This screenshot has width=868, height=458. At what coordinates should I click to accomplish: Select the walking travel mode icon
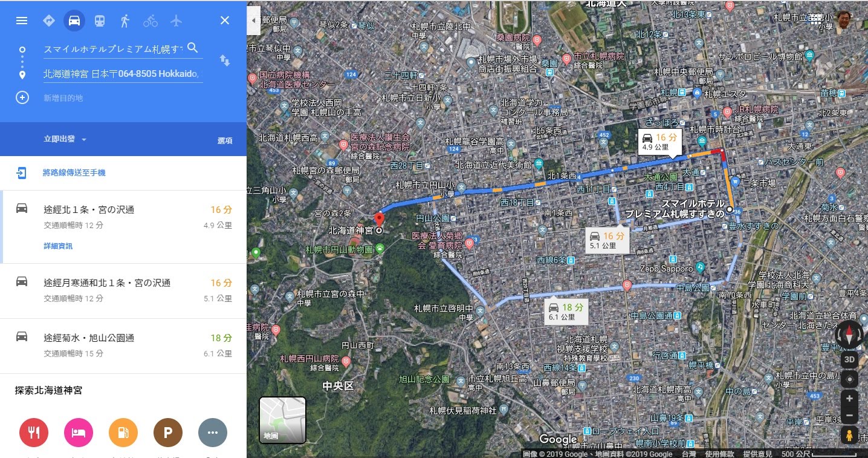125,21
